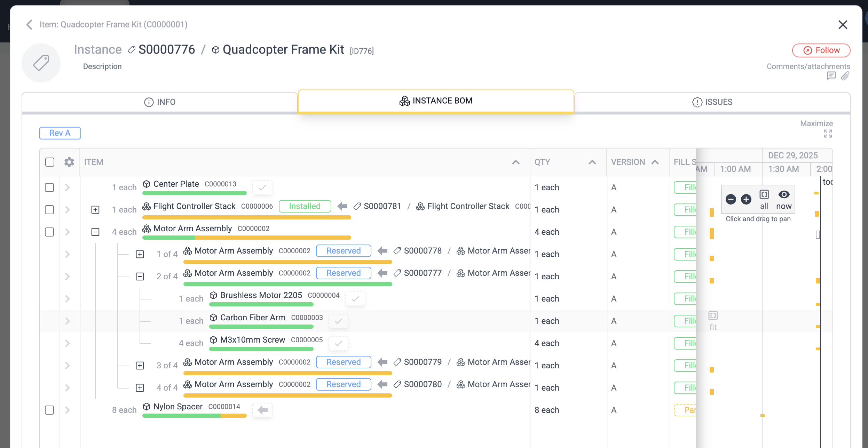Image resolution: width=868 pixels, height=448 pixels.
Task: Click the timeline zoom in plus icon
Action: pyautogui.click(x=746, y=199)
